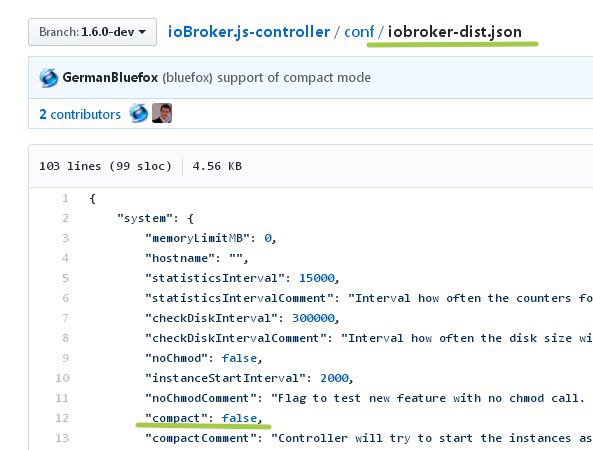Click the iobroker-dist.json file name
The width and height of the screenshot is (593, 450).
455,32
